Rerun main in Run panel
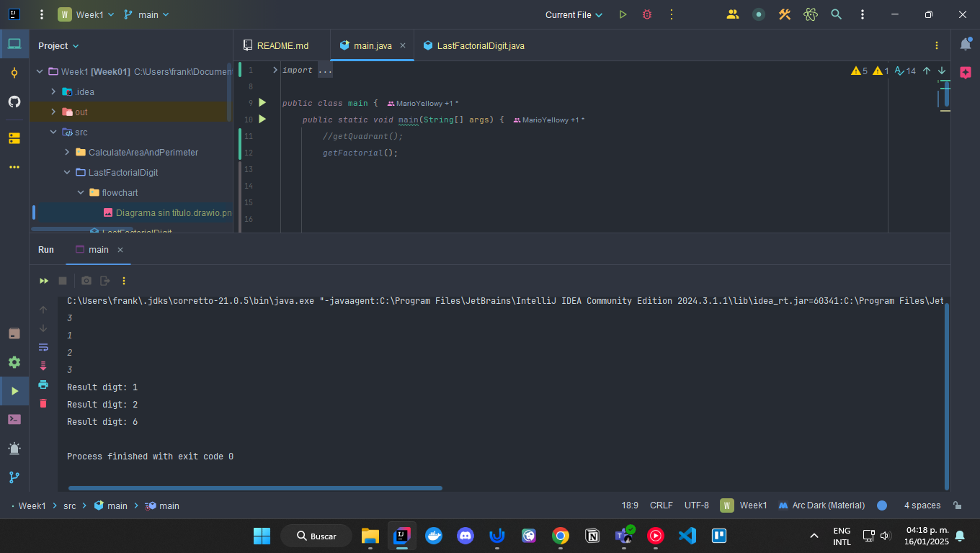Viewport: 980px width, 553px height. 44,281
